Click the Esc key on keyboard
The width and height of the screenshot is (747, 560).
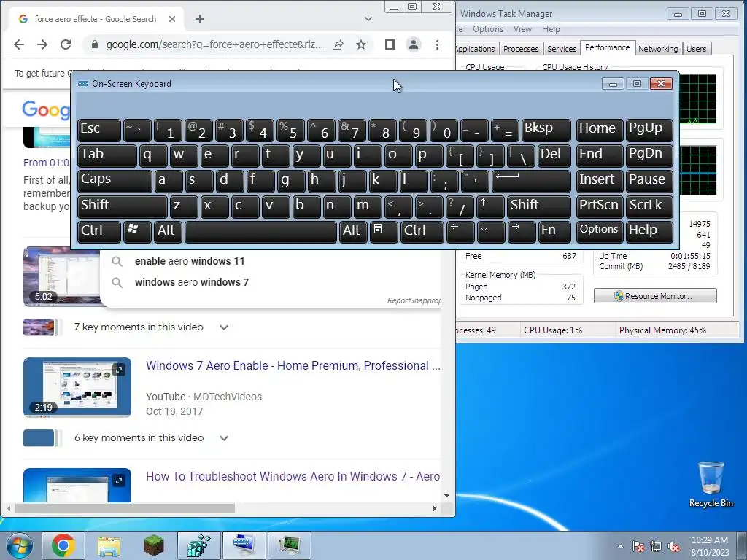98,130
